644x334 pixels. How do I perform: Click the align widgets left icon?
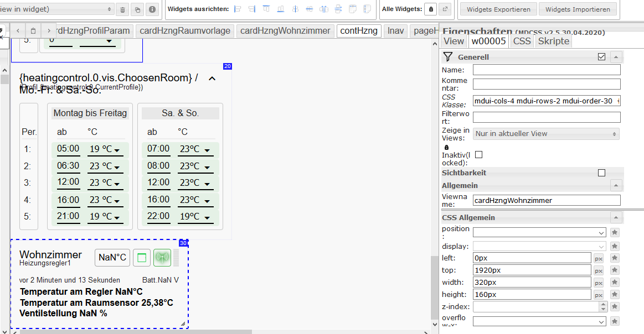tap(238, 9)
